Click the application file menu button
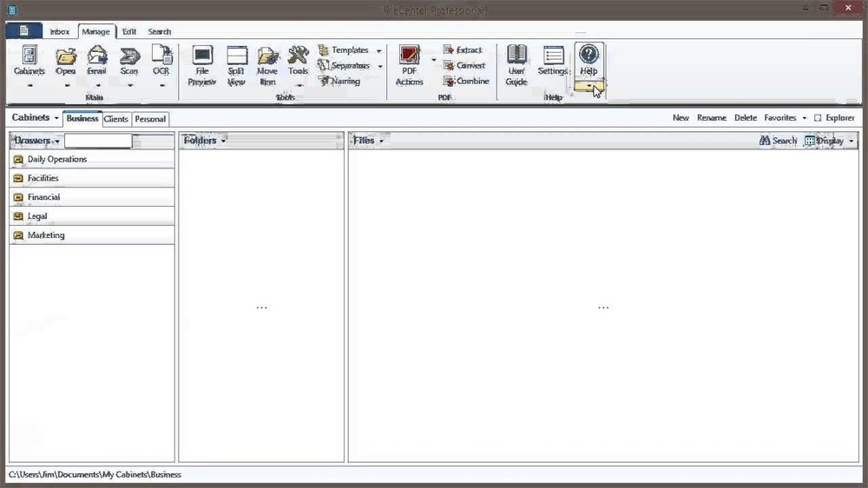The height and width of the screenshot is (488, 868). (x=23, y=31)
